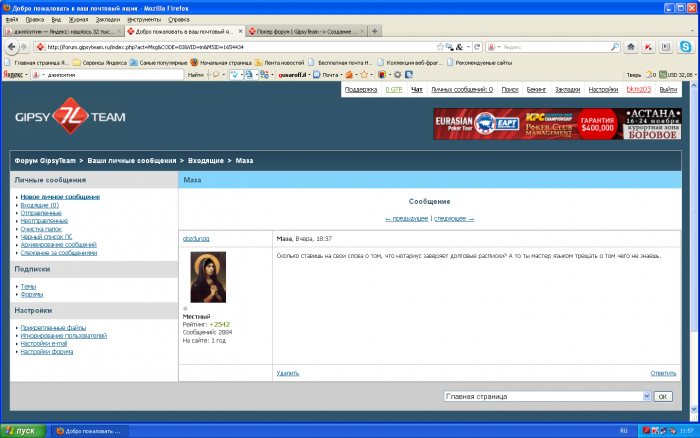Open the Правка menu
This screenshot has width=700, height=438.
(34, 20)
